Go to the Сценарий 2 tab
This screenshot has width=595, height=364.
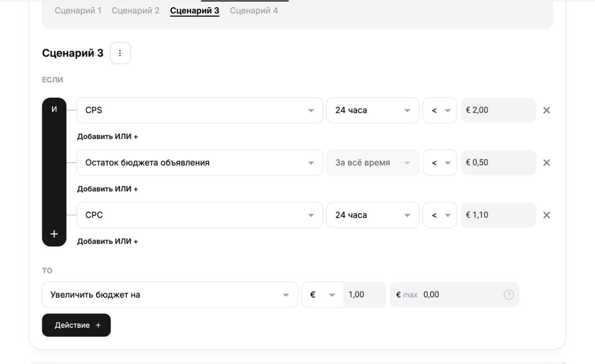135,10
